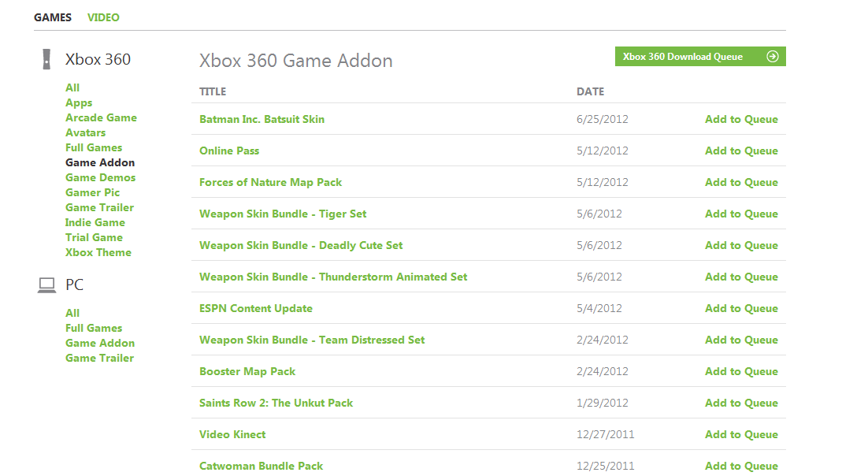Click the Xbox 360 console icon
Screen dimensions: 868x476
pos(46,59)
